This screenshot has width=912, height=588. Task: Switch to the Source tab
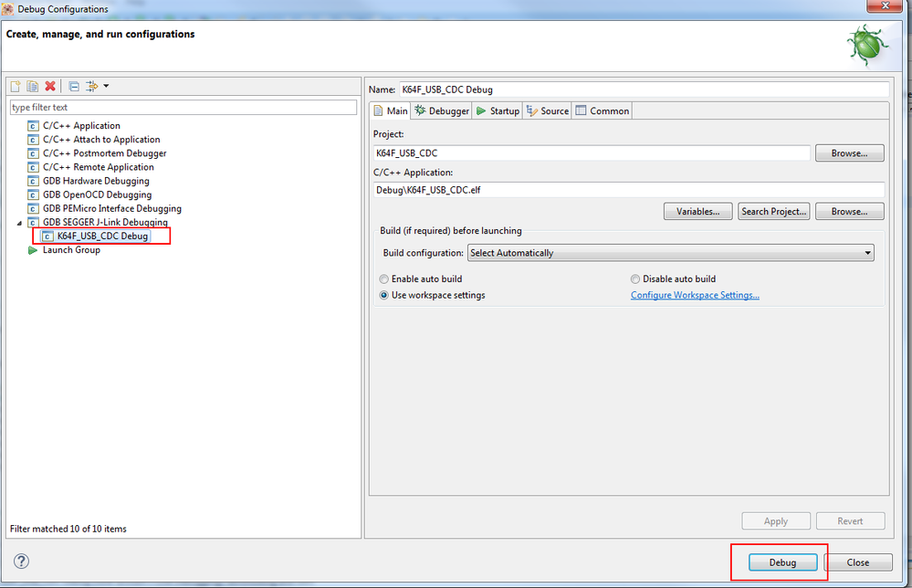[548, 111]
